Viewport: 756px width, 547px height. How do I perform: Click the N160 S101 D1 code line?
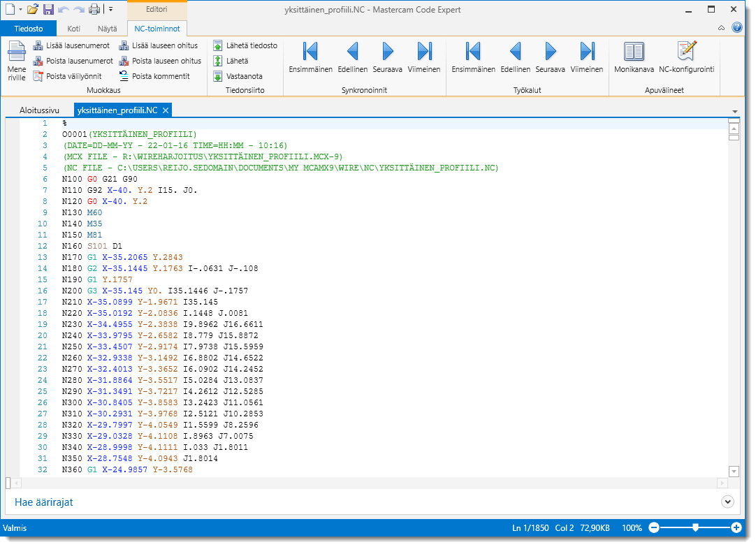[x=92, y=247]
